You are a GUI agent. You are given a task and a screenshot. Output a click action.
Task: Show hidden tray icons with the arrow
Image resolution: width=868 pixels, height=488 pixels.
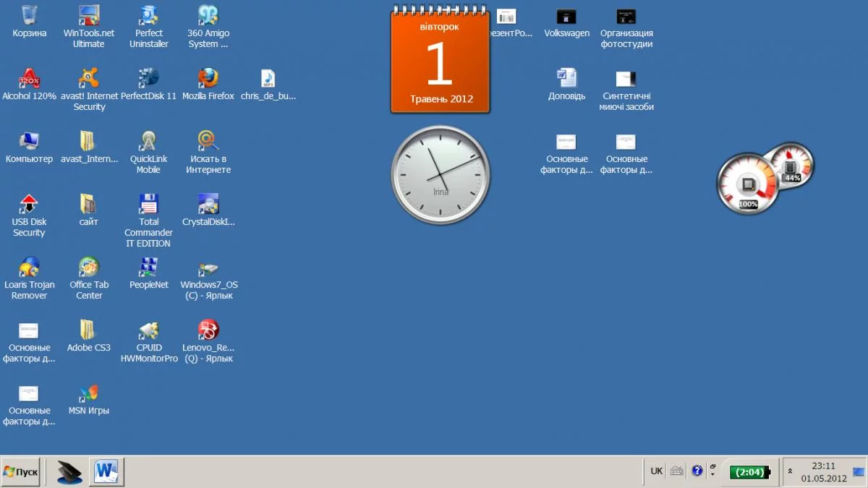point(789,472)
